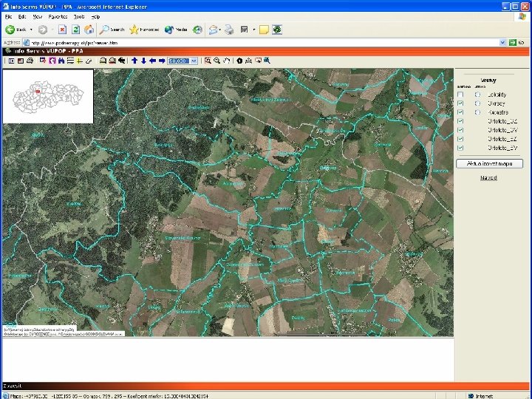
Task: Open the address bar dropdown arrow
Action: click(502, 42)
